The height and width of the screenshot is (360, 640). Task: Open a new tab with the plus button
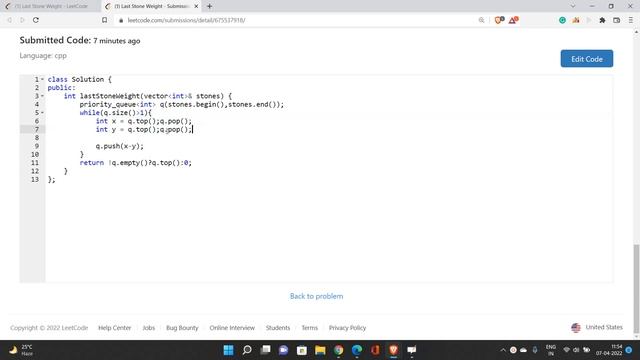pyautogui.click(x=209, y=6)
